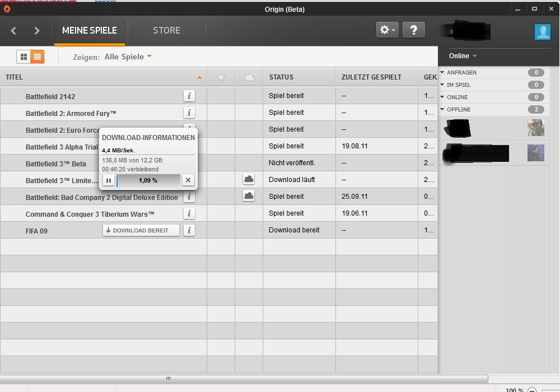Image resolution: width=560 pixels, height=392 pixels.
Task: Click Battlefield 2: Euro Force title
Action: point(63,130)
